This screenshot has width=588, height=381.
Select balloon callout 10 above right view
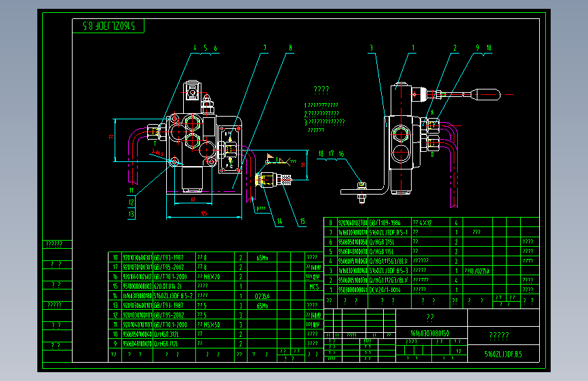pyautogui.click(x=488, y=47)
